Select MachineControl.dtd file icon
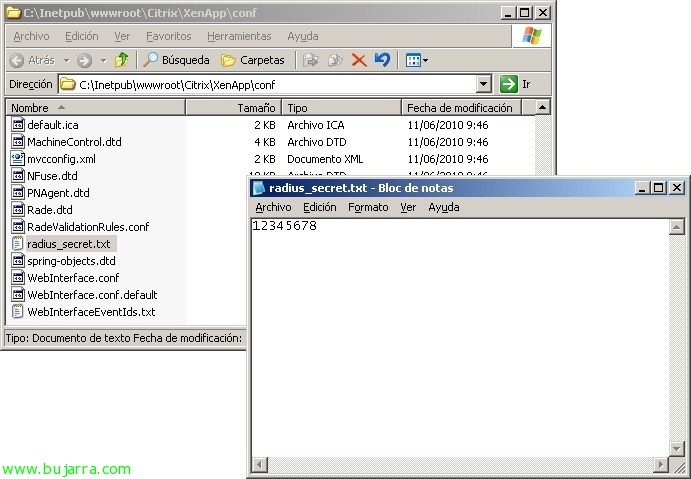691x479 pixels. point(17,141)
